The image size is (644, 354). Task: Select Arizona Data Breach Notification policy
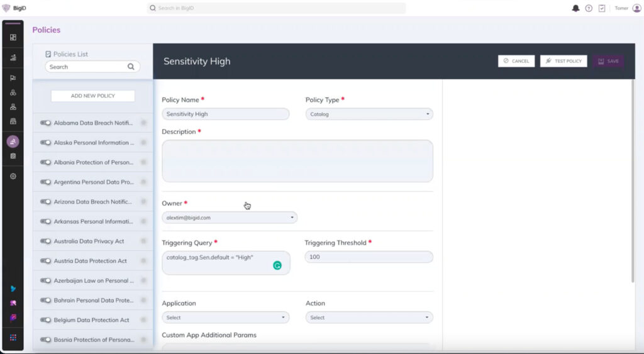click(92, 202)
